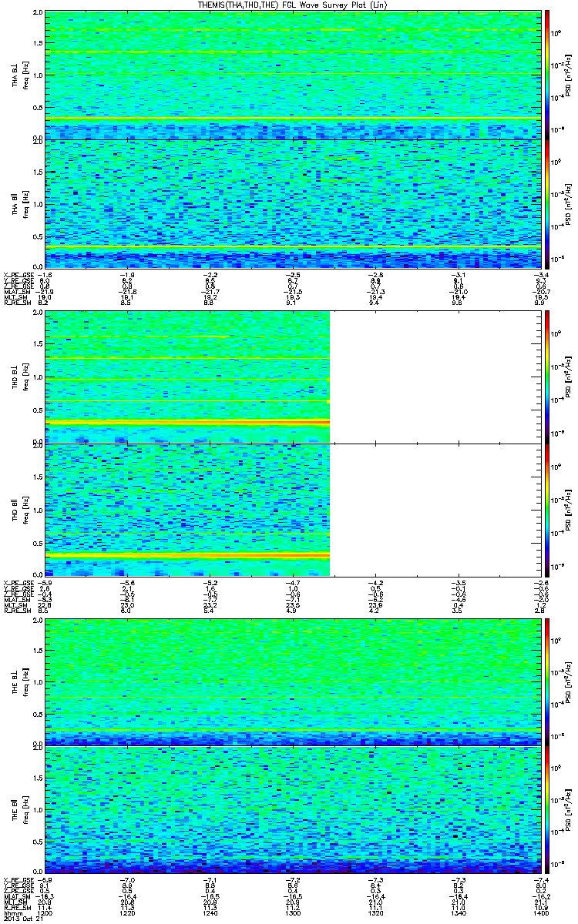
Task: Click the PSD [nT²/Hz] label beside THE BL
Action: click(x=568, y=681)
